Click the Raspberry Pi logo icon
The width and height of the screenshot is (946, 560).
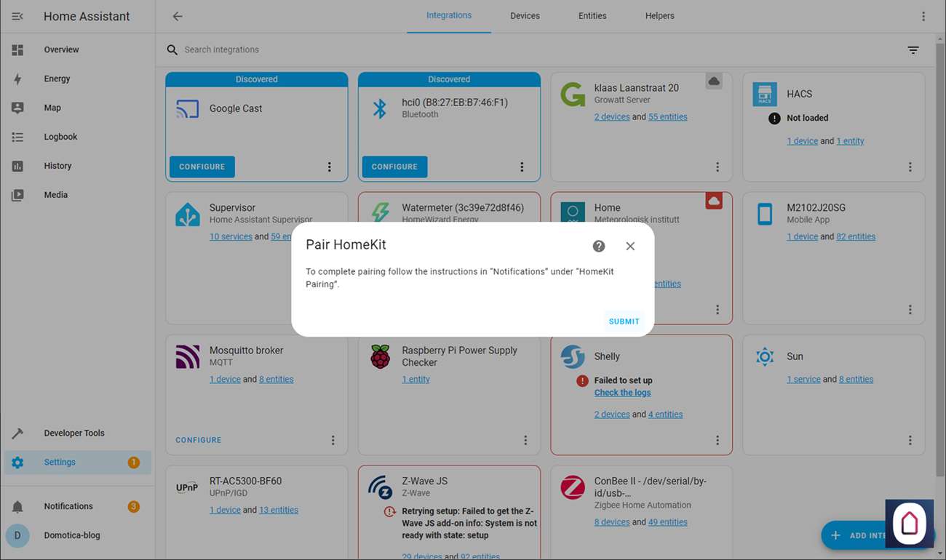(x=380, y=356)
